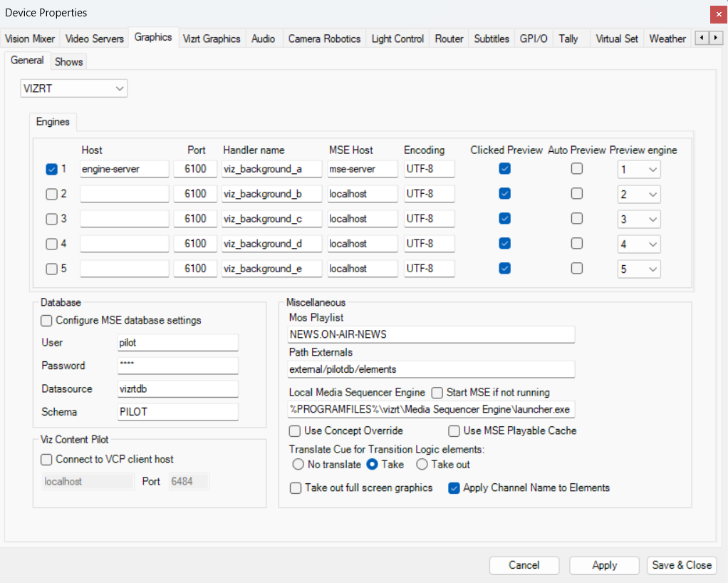Choose the Take out radio button
This screenshot has width=728, height=583.
[x=422, y=465]
